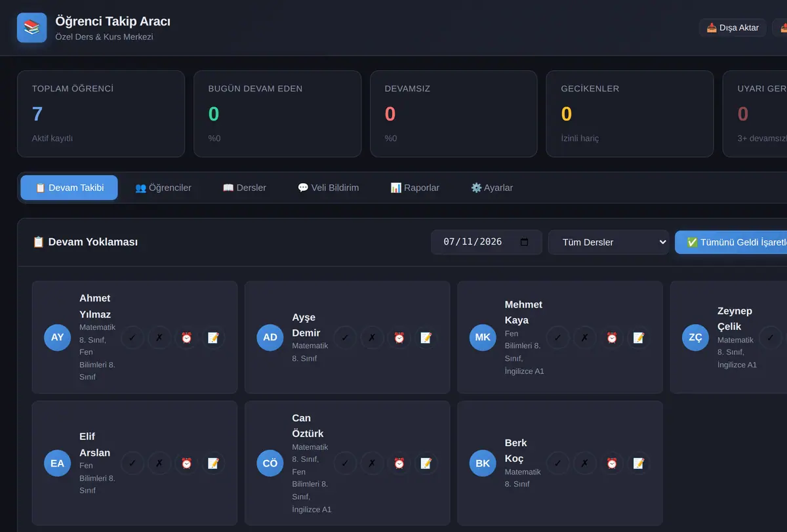
Task: Open note editor for Ayşe Demir
Action: pos(426,337)
